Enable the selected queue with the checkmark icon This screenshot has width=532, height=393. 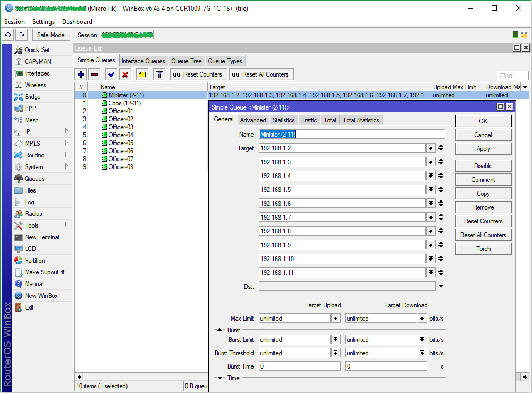click(112, 74)
